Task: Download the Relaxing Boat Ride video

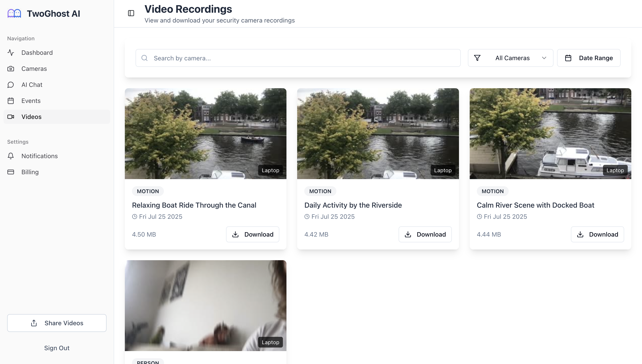Action: 253,235
